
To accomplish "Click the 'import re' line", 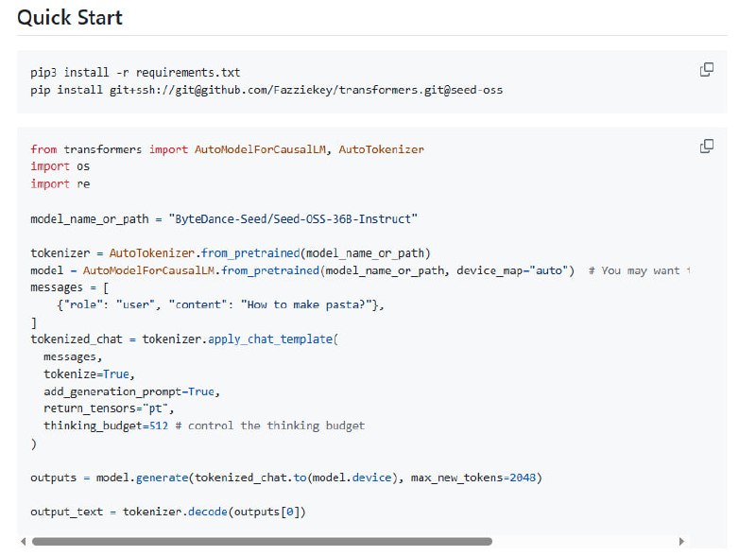I will [x=60, y=183].
